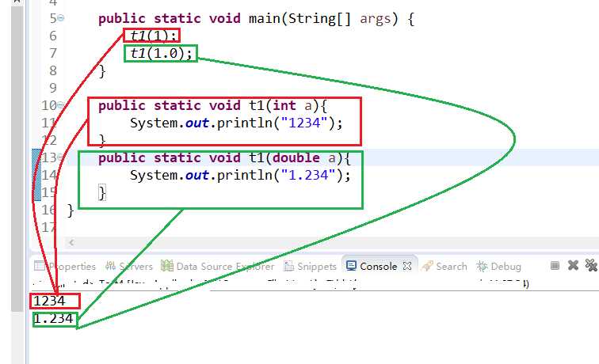Viewport: 599px width, 364px height.
Task: Click the class closing brace on line 16
Action: tap(71, 210)
